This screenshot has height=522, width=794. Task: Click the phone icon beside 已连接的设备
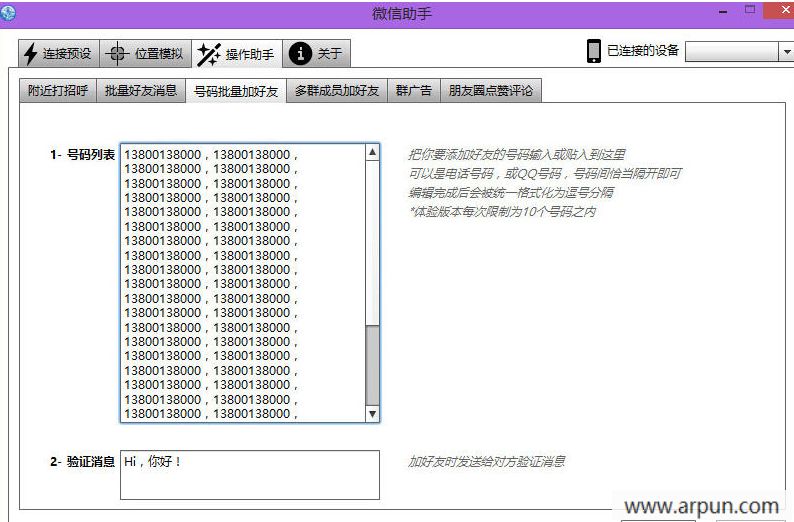coord(593,51)
